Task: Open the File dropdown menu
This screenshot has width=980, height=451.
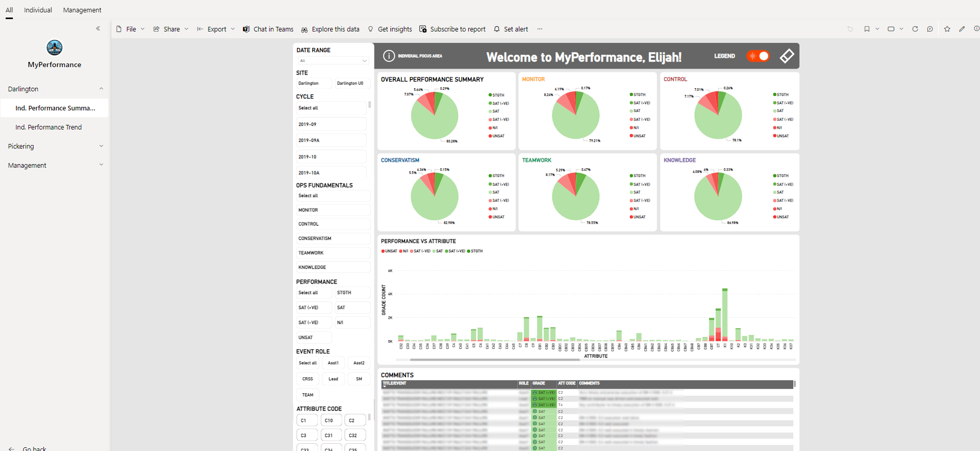Action: point(130,29)
